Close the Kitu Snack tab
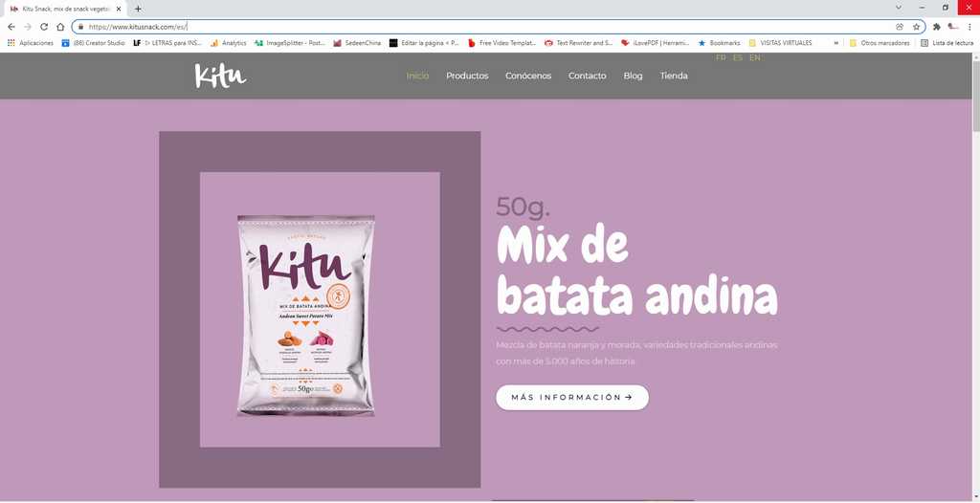 119,9
